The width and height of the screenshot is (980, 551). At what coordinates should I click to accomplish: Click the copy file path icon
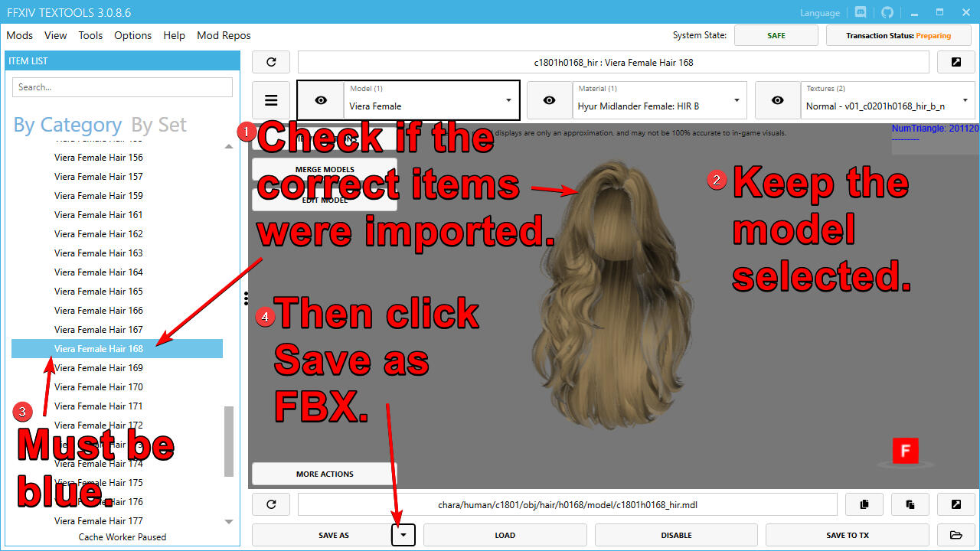click(x=864, y=504)
